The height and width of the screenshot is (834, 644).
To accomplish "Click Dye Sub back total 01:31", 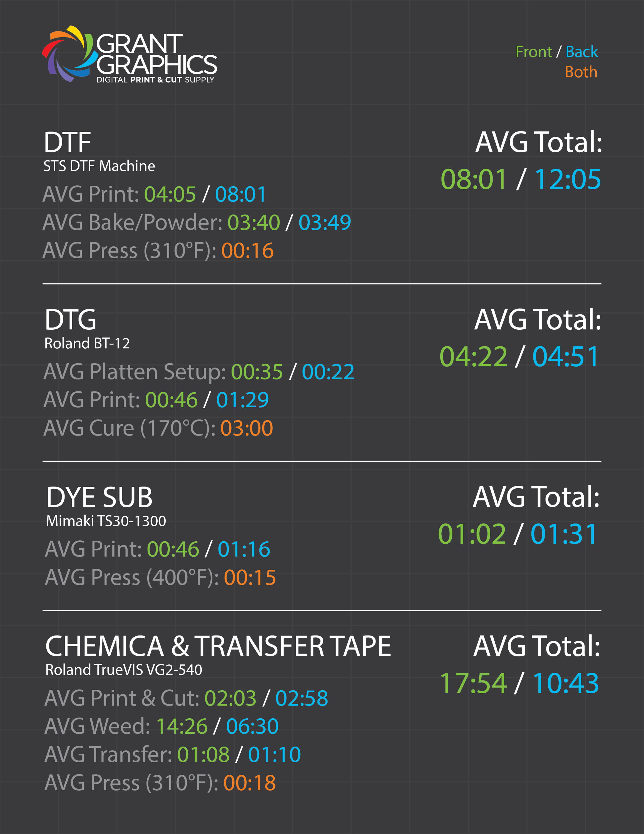I will (563, 534).
